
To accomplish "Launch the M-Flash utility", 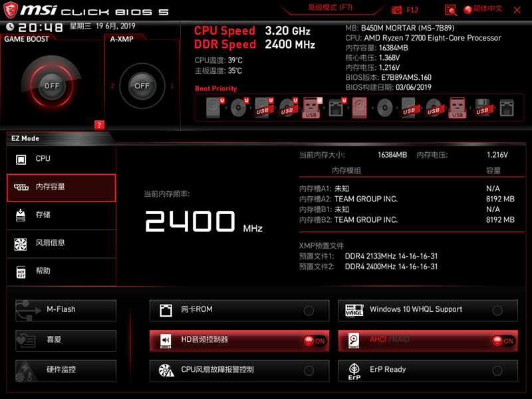I will tap(66, 311).
